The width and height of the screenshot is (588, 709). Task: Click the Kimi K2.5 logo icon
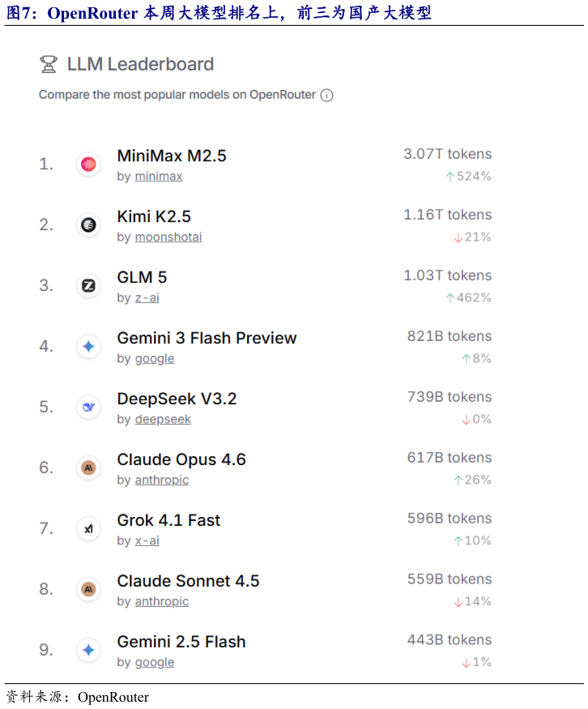point(88,225)
